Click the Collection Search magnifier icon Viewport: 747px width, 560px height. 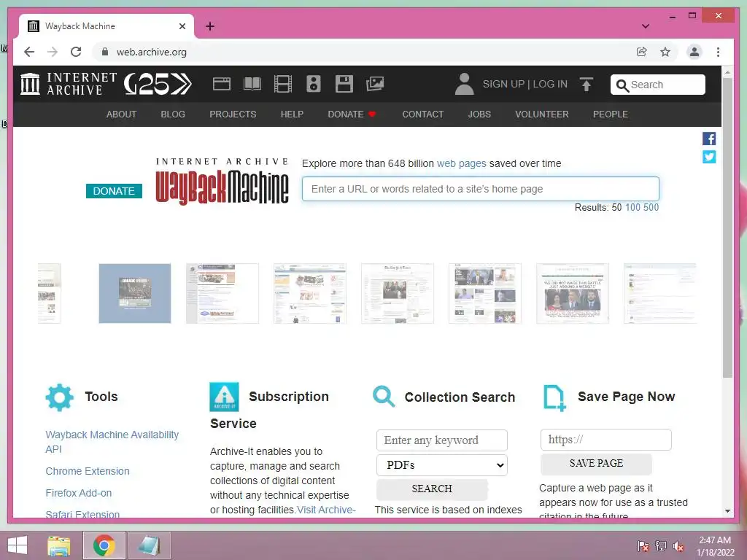pyautogui.click(x=384, y=397)
